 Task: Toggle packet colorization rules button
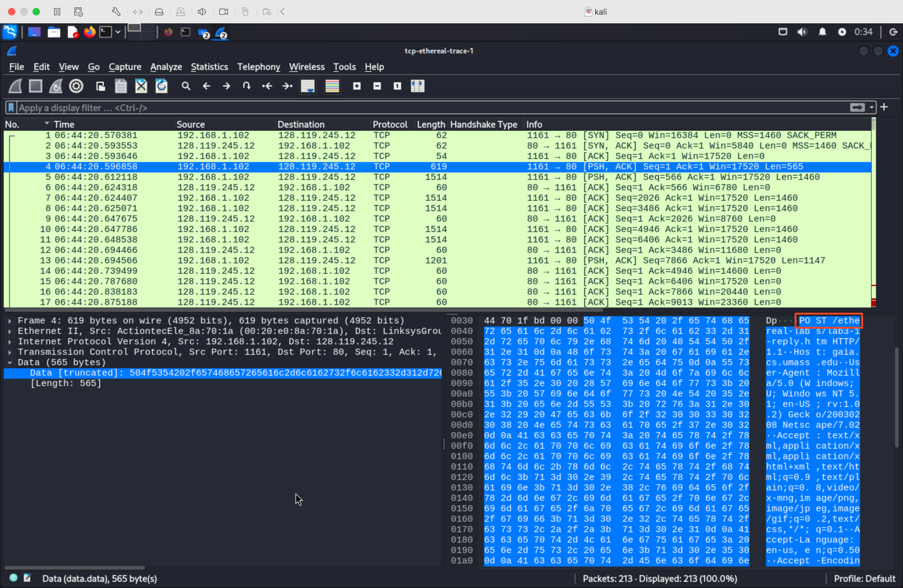click(x=332, y=87)
